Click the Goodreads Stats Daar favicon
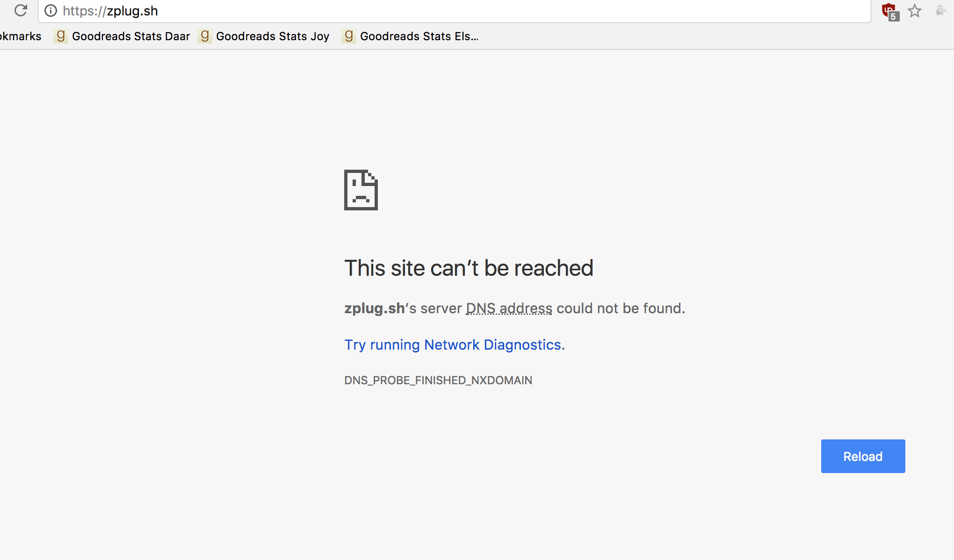The image size is (954, 560). point(60,36)
